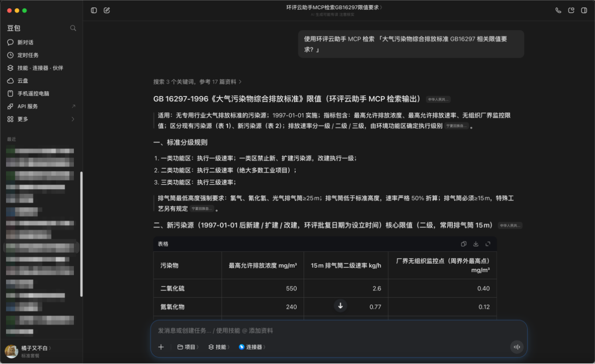Activate voice input waveform button
The image size is (595, 364).
click(x=517, y=347)
